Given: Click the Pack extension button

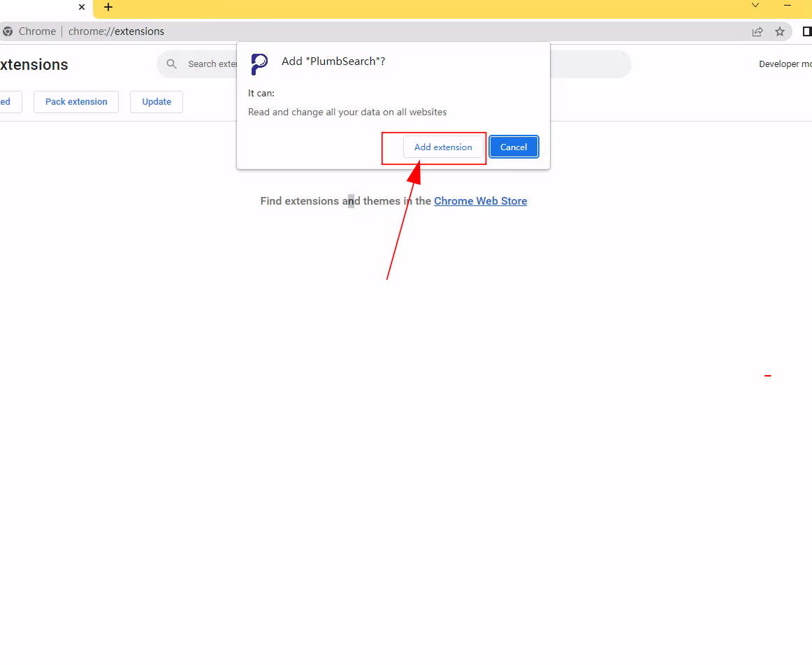Looking at the screenshot, I should pyautogui.click(x=76, y=102).
